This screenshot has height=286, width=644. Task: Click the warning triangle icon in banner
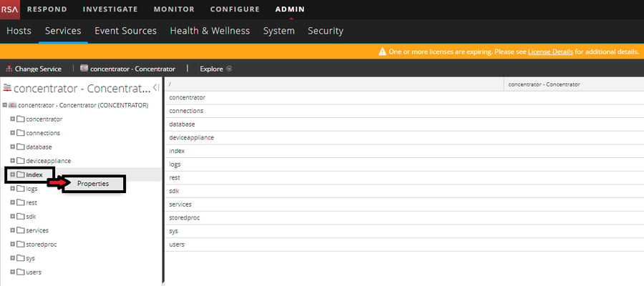pos(382,51)
